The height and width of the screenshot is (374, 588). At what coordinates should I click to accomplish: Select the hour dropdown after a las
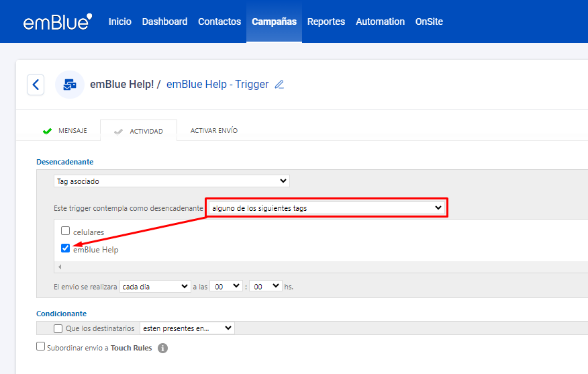(226, 287)
